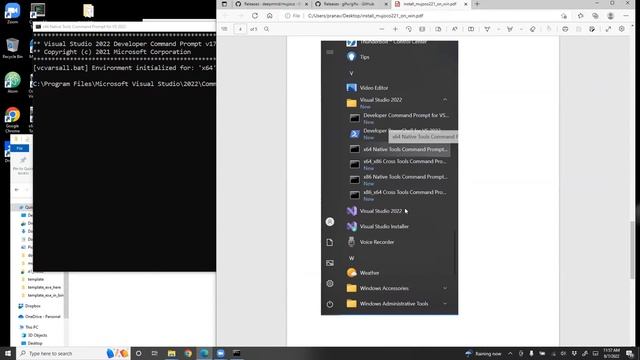Open the Windows Start menu
The height and width of the screenshot is (360, 640).
pyautogui.click(x=8, y=353)
